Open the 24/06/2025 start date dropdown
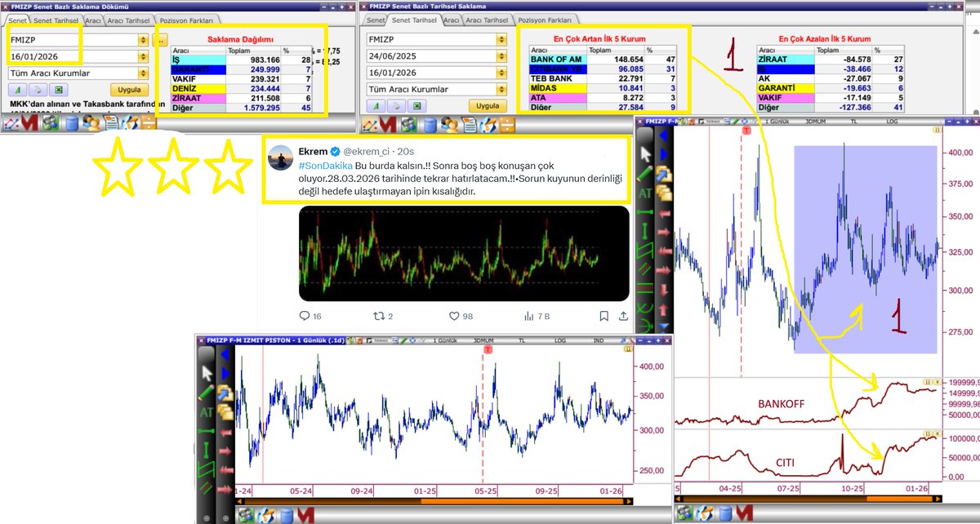The width and height of the screenshot is (980, 524). (x=501, y=56)
